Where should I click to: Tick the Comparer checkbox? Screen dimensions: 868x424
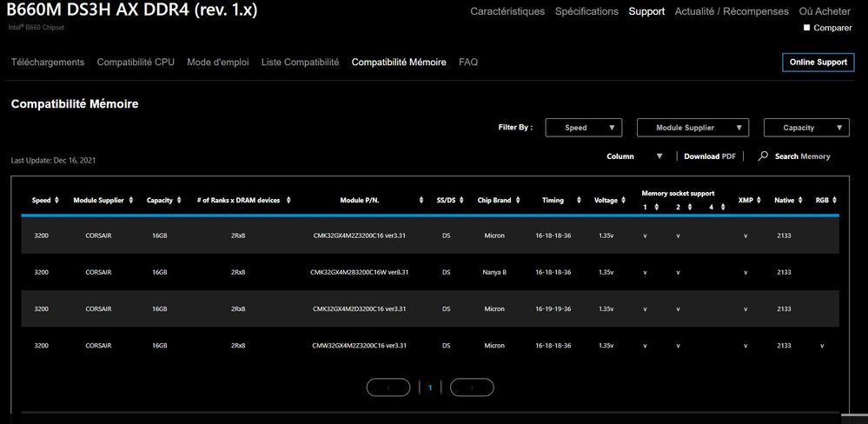click(x=807, y=28)
